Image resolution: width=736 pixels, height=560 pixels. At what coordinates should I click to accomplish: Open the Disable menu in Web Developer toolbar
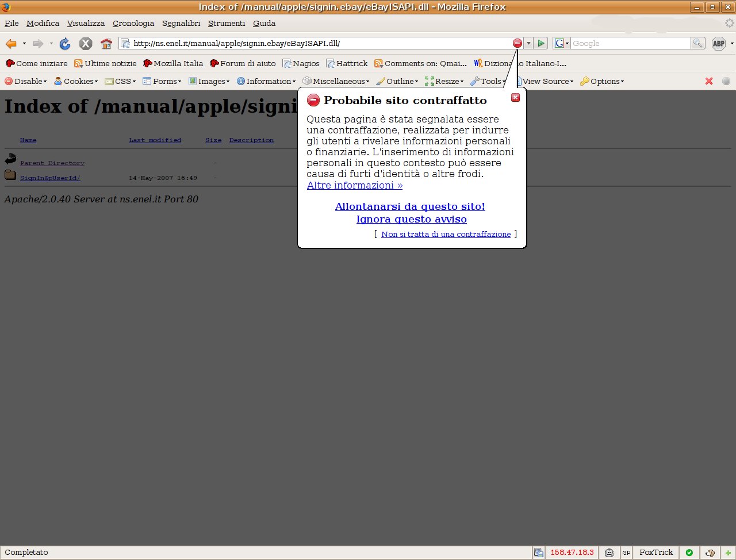pos(26,81)
